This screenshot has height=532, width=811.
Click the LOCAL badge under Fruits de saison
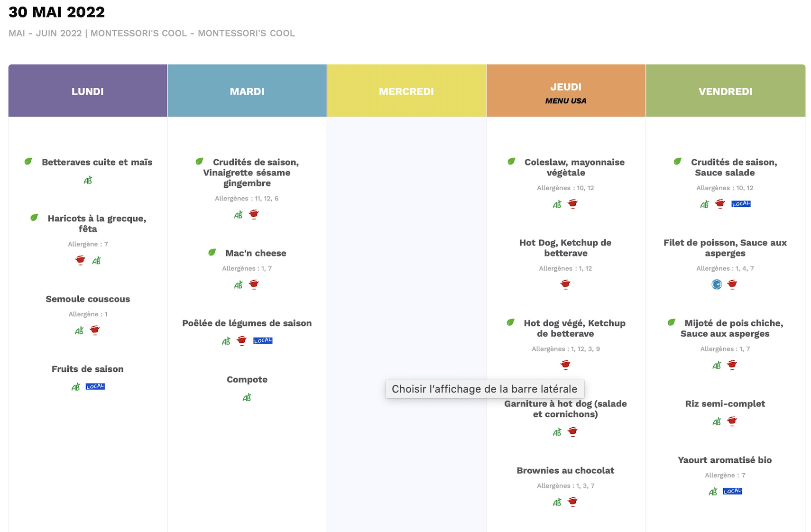(95, 386)
